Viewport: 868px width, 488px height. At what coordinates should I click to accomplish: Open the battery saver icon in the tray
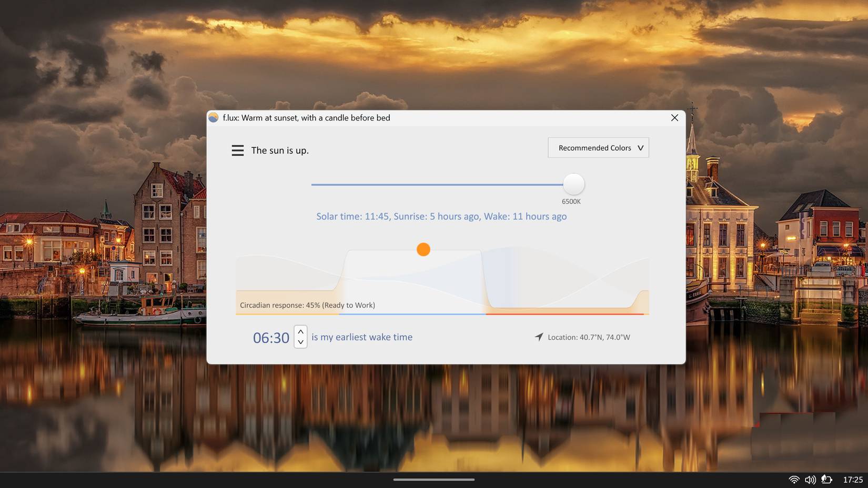click(x=827, y=480)
